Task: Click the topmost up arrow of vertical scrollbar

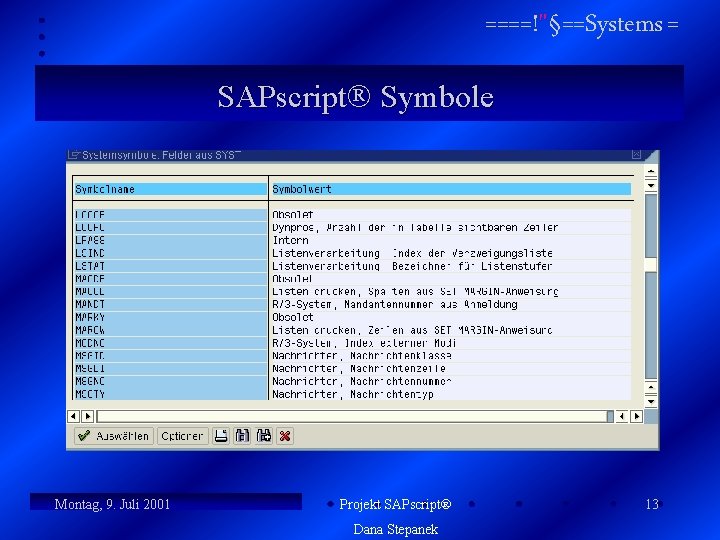Action: pos(651,171)
